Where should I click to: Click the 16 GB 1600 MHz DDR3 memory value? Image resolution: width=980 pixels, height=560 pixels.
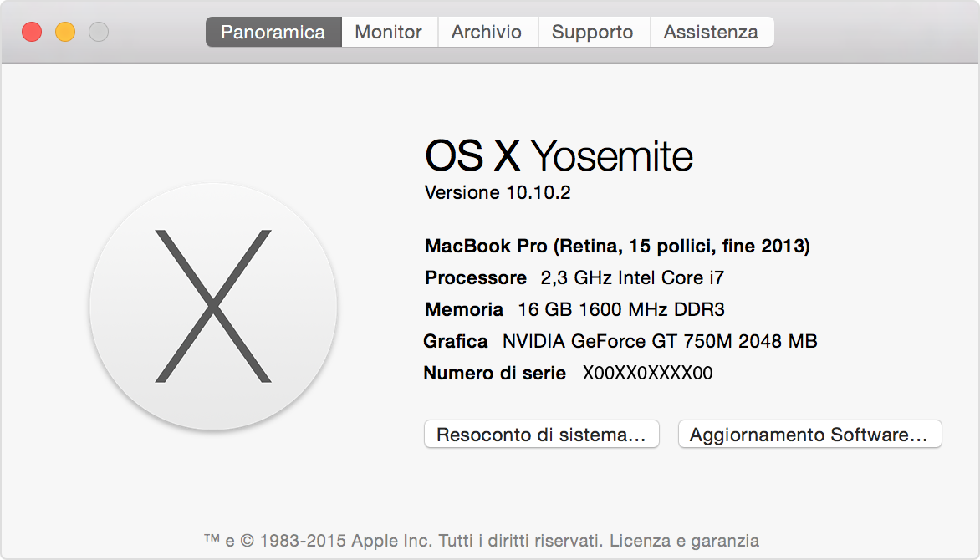pos(621,309)
